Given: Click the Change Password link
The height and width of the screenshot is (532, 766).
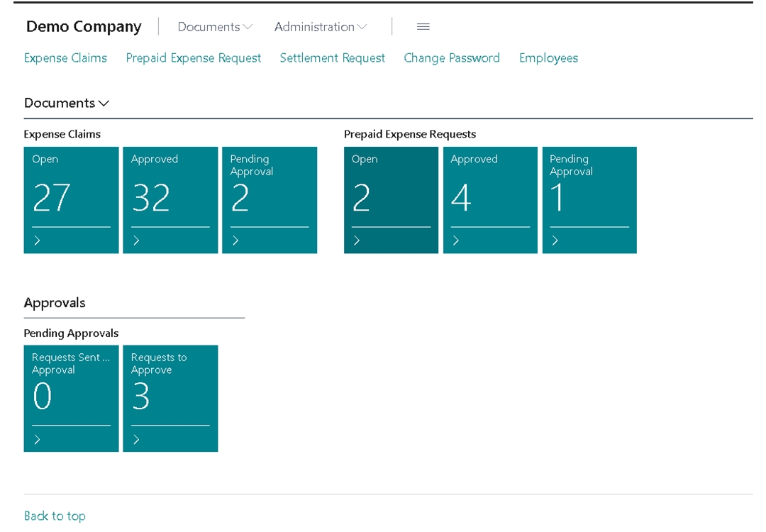Looking at the screenshot, I should coord(452,57).
